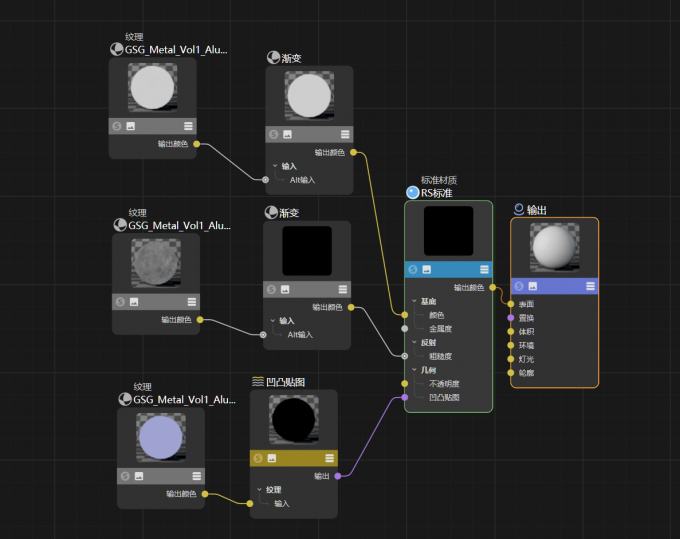This screenshot has height=539, width=680.
Task: Click 输出颜色 port of lavender-preview texture node
Action: coord(205,494)
